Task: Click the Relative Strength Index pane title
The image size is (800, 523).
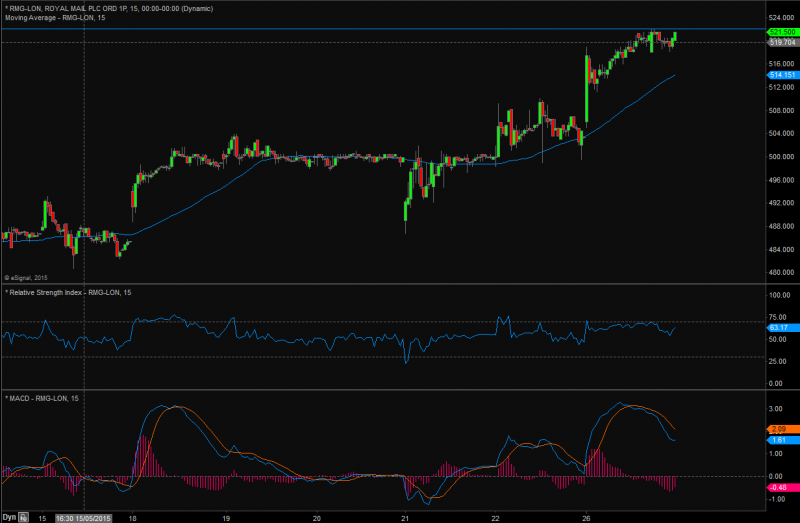Action: click(70, 292)
